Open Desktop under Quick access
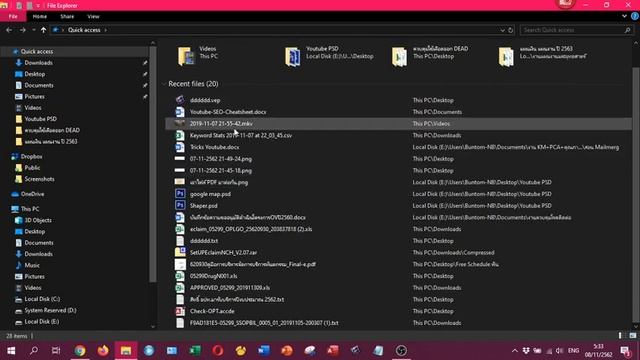 click(x=35, y=74)
